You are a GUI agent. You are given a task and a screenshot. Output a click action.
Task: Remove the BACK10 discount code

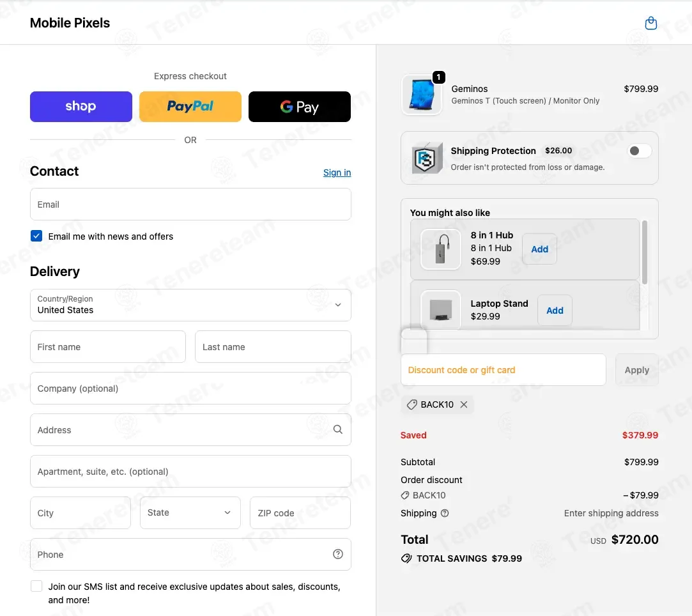(464, 404)
